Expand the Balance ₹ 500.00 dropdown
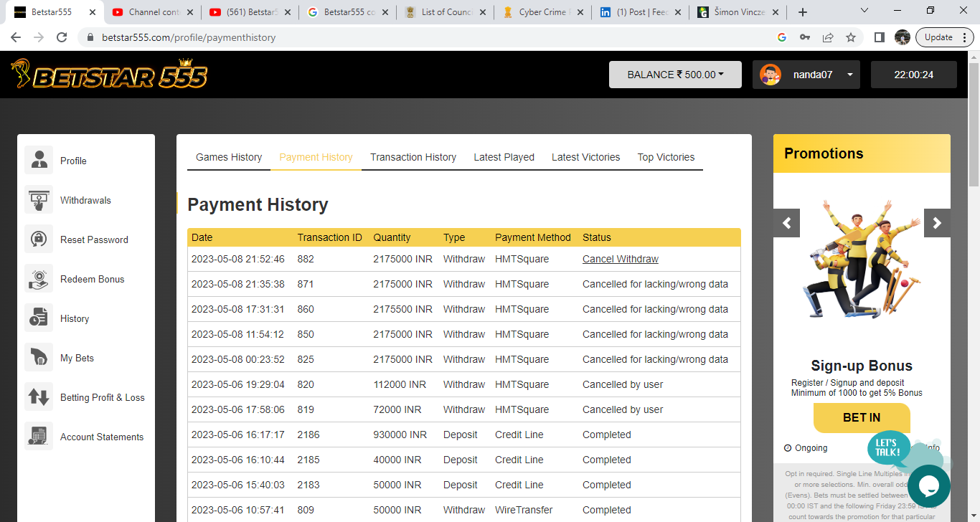Screen dimensions: 980x522 [674, 75]
